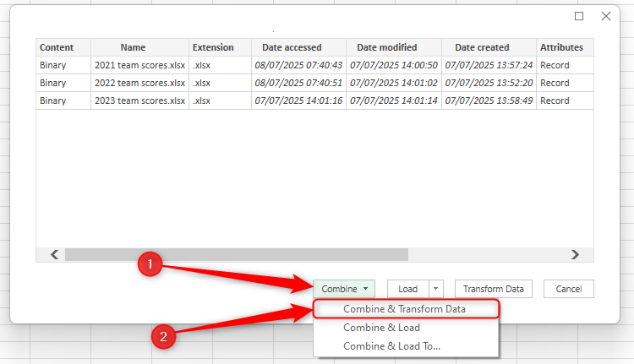Click the horizontal scrollbar thumb

(x=236, y=254)
